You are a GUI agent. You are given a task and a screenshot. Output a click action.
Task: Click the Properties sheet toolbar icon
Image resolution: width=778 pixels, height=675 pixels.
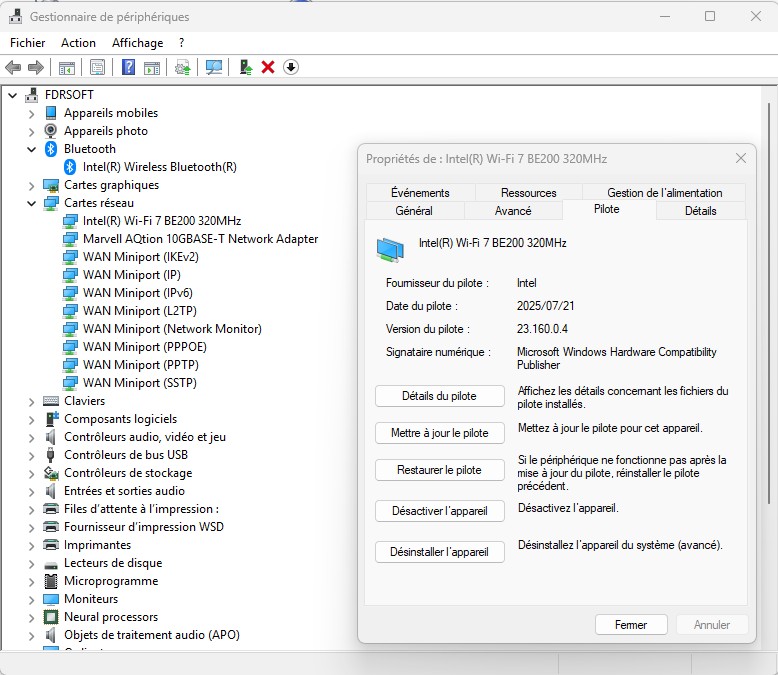click(x=97, y=67)
